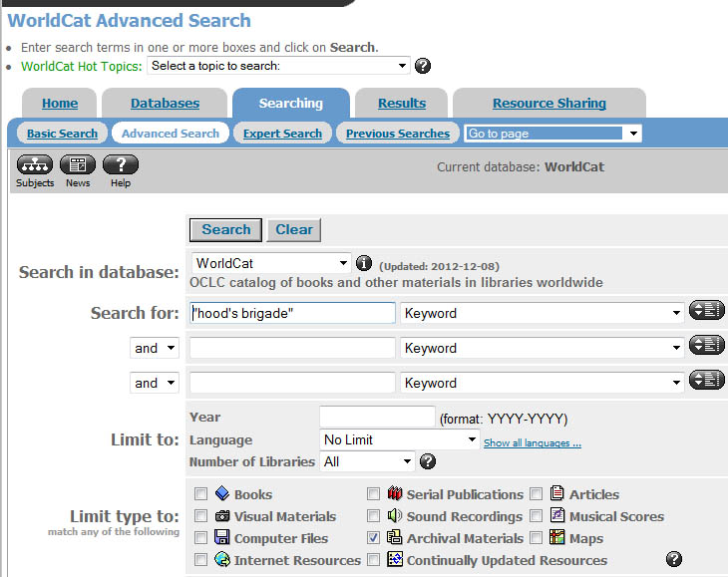
Task: Switch to the Resource Sharing tab
Action: [x=549, y=103]
